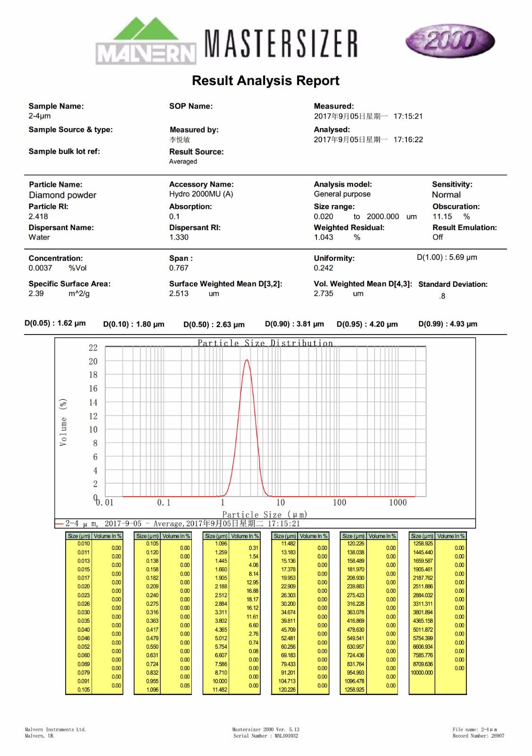This screenshot has height=756, width=532.
Task: Click size value 10000.000 in table
Action: pyautogui.click(x=421, y=672)
